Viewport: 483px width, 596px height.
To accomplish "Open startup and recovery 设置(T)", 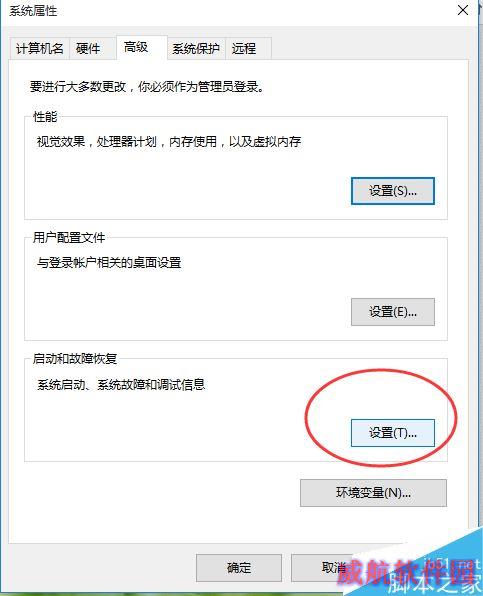I will point(393,433).
